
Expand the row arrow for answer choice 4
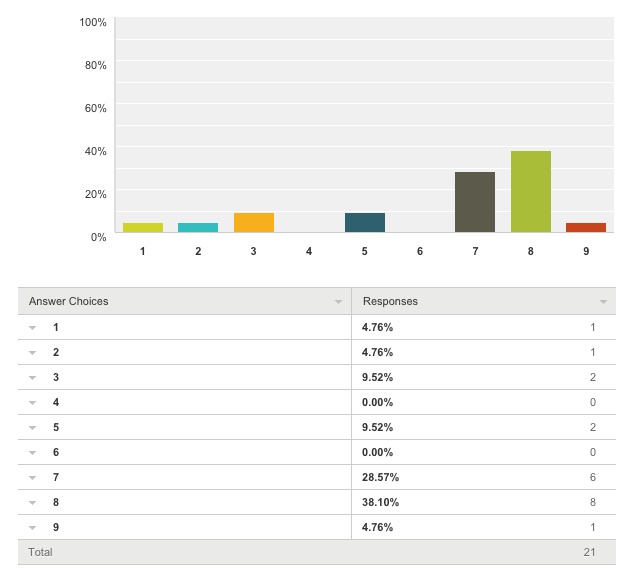[33, 403]
